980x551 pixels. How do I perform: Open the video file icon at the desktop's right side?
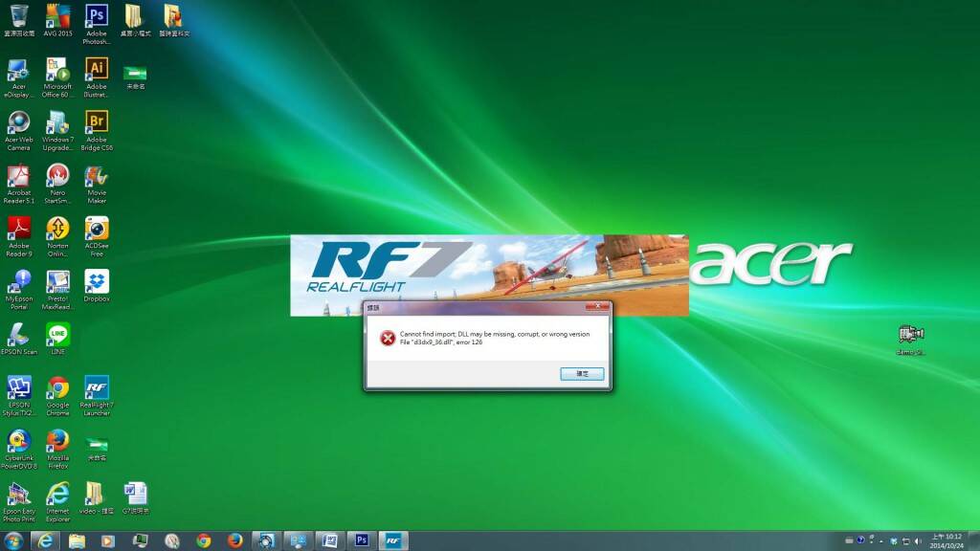(911, 340)
